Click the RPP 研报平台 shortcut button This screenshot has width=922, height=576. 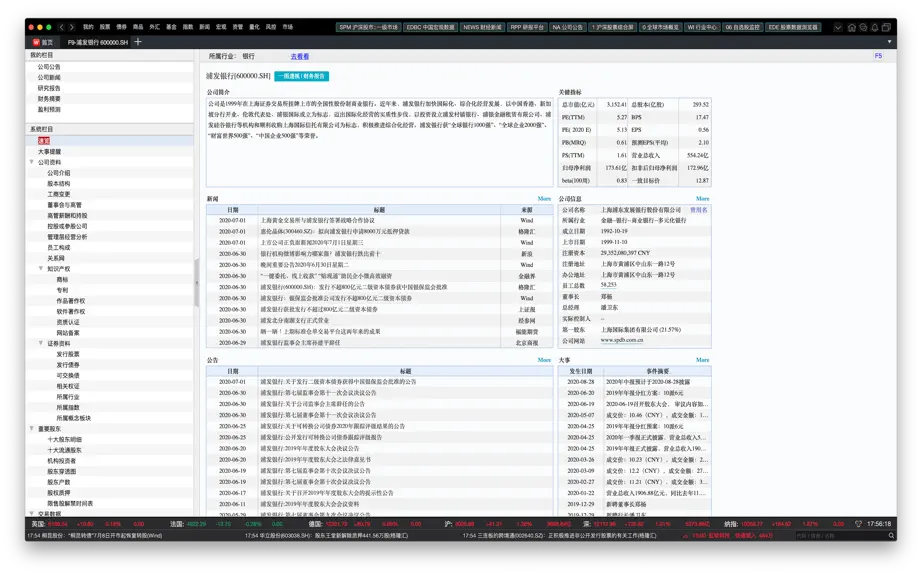527,27
